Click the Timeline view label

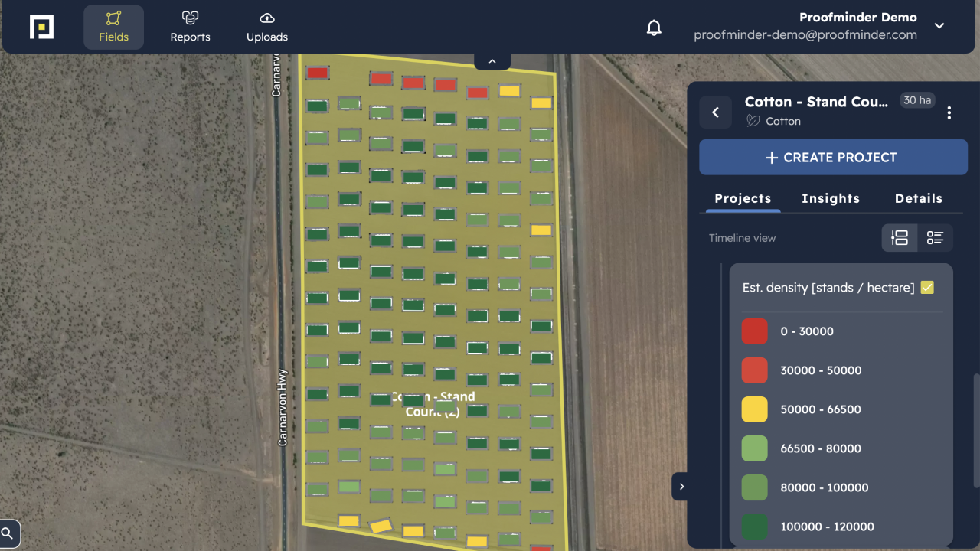click(x=742, y=238)
